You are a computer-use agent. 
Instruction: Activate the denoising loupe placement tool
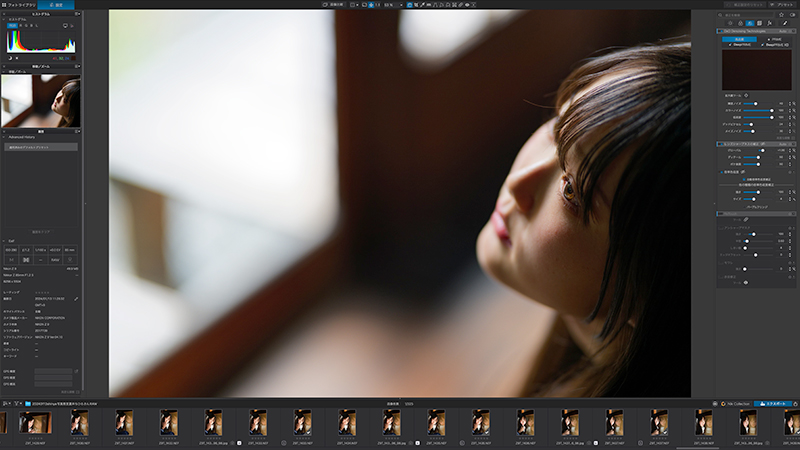(746, 95)
